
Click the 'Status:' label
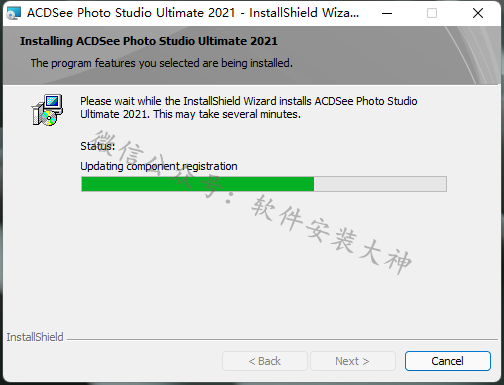(97, 146)
